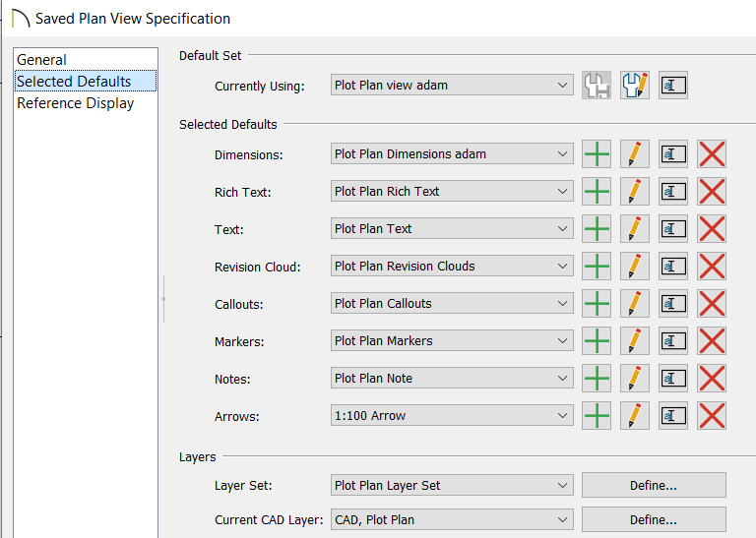Open the Current CAD Layer dropdown

click(452, 519)
